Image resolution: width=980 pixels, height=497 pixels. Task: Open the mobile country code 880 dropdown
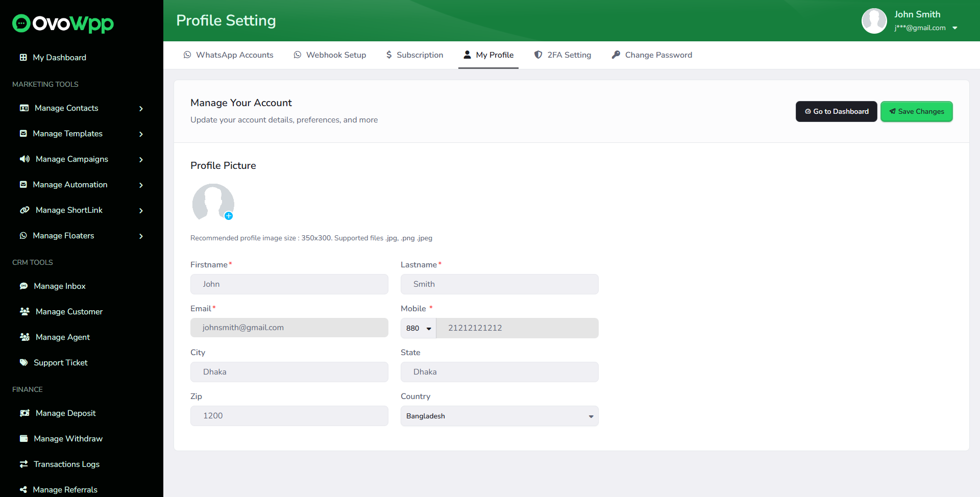tap(419, 328)
